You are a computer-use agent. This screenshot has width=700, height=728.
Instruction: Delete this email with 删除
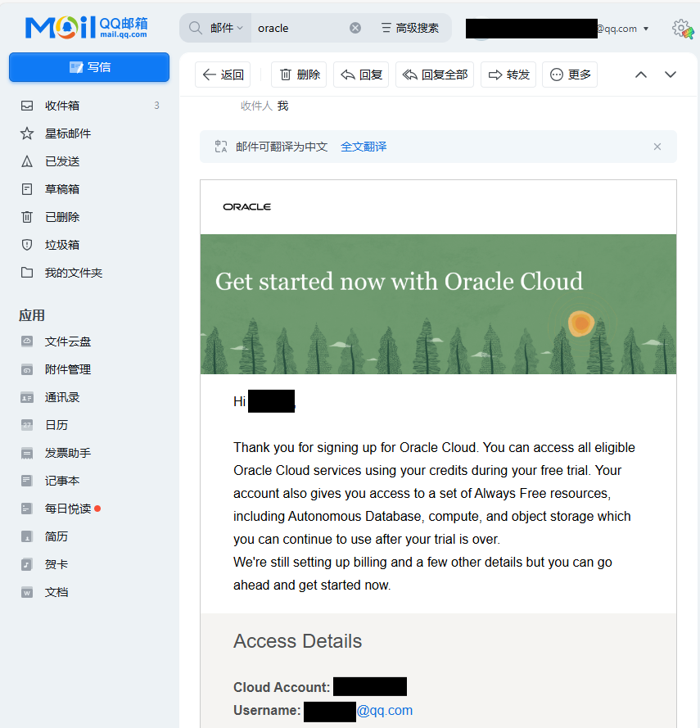pyautogui.click(x=300, y=75)
